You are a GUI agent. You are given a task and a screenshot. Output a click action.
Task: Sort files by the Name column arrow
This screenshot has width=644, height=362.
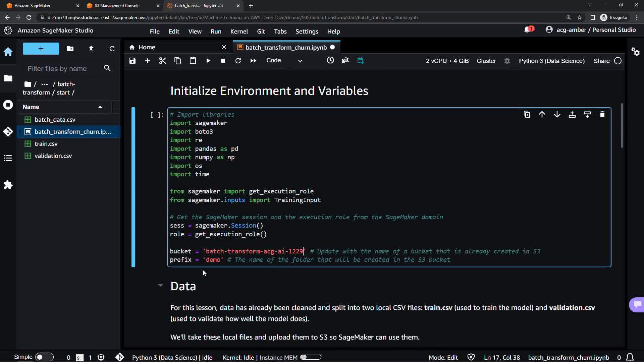[100, 107]
